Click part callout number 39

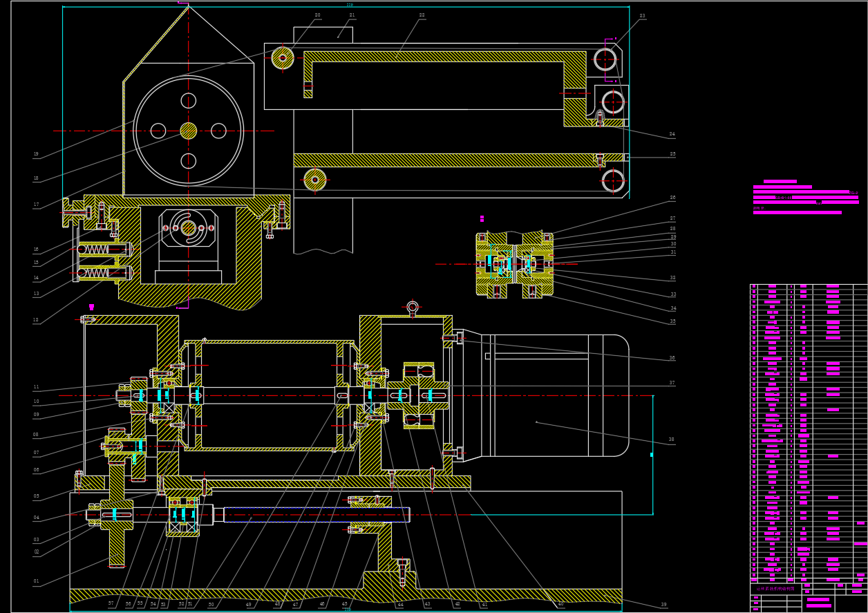tap(663, 605)
